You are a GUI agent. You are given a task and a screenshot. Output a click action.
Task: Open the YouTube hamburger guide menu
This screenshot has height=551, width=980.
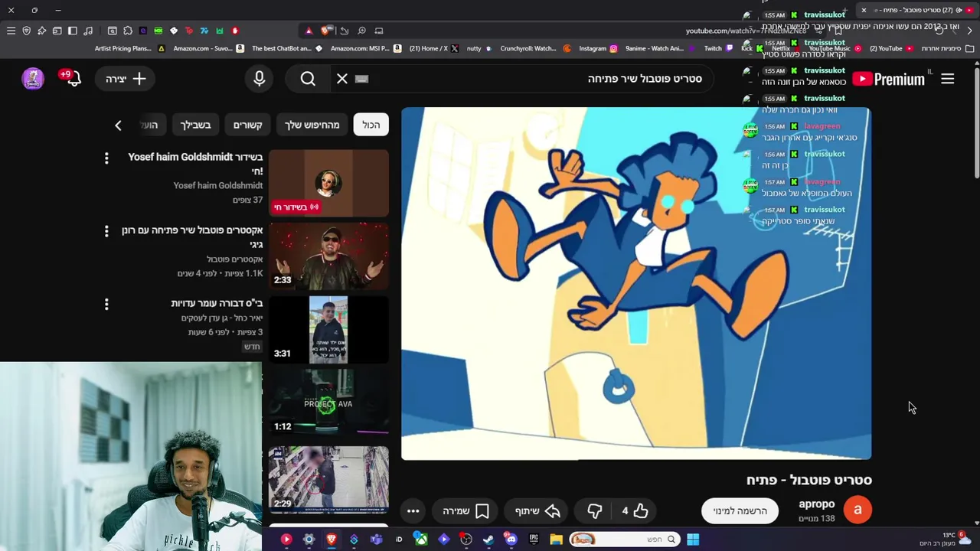click(x=947, y=79)
